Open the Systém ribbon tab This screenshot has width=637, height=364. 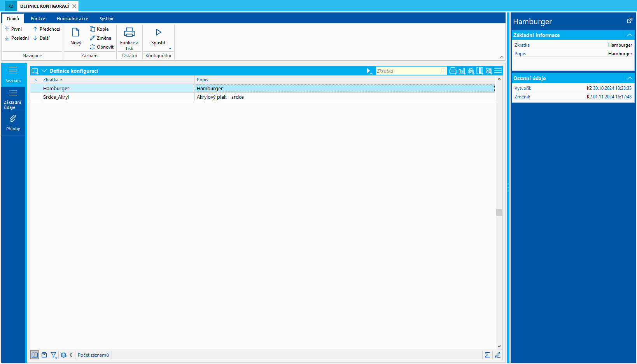tap(106, 19)
